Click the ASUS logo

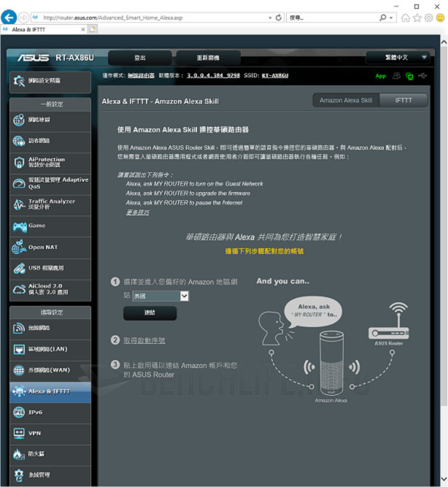click(x=33, y=58)
